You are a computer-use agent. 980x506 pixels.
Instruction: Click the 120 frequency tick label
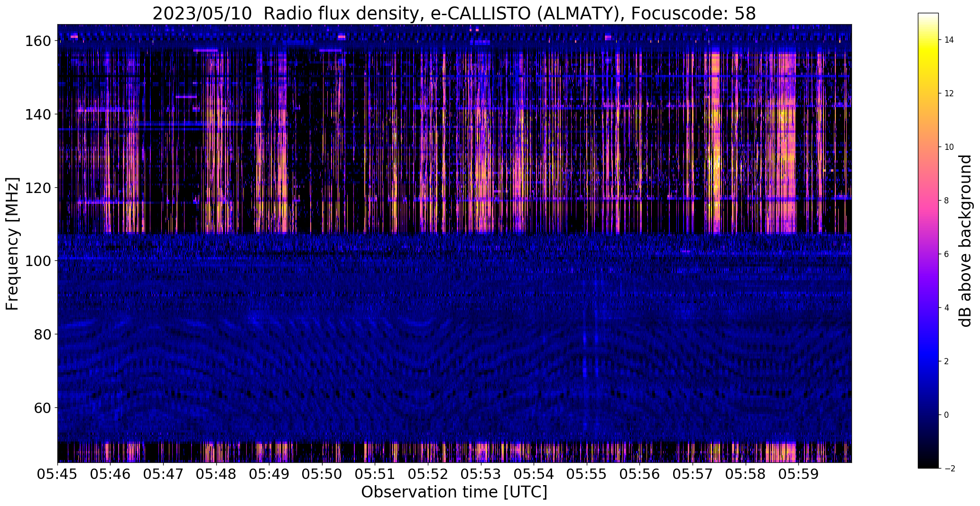[x=38, y=188]
